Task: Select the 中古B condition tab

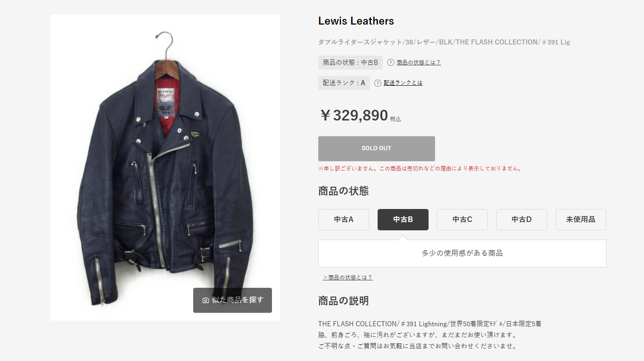Action: [x=403, y=220]
